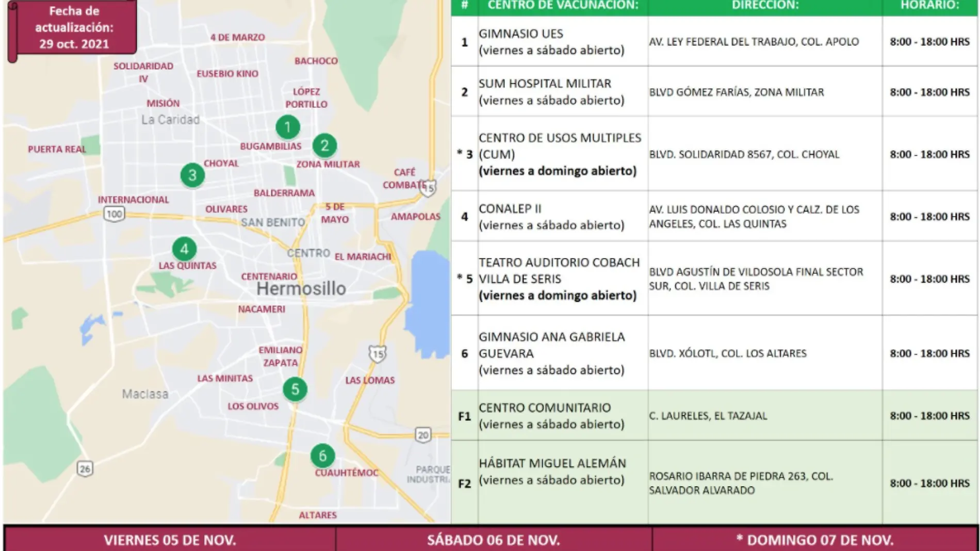Screen dimensions: 980x551
Task: Click the INTERNACIONAL map label
Action: [x=134, y=200]
